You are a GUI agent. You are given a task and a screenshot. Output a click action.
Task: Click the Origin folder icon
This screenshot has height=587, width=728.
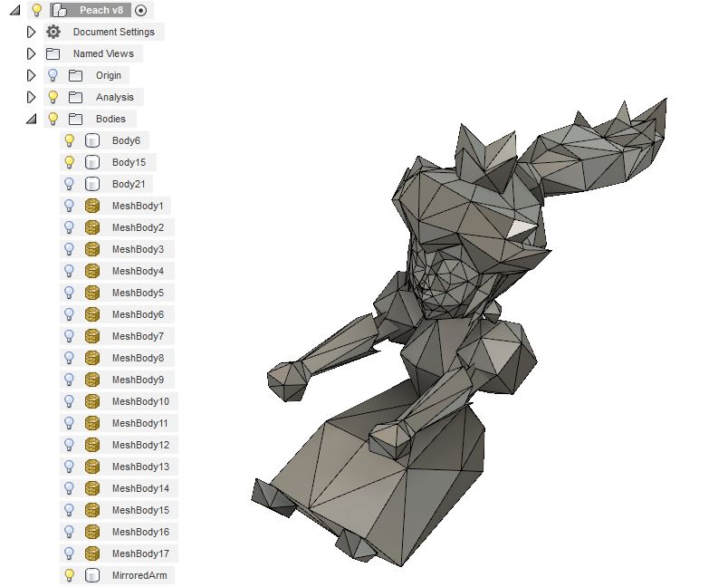pos(76,75)
